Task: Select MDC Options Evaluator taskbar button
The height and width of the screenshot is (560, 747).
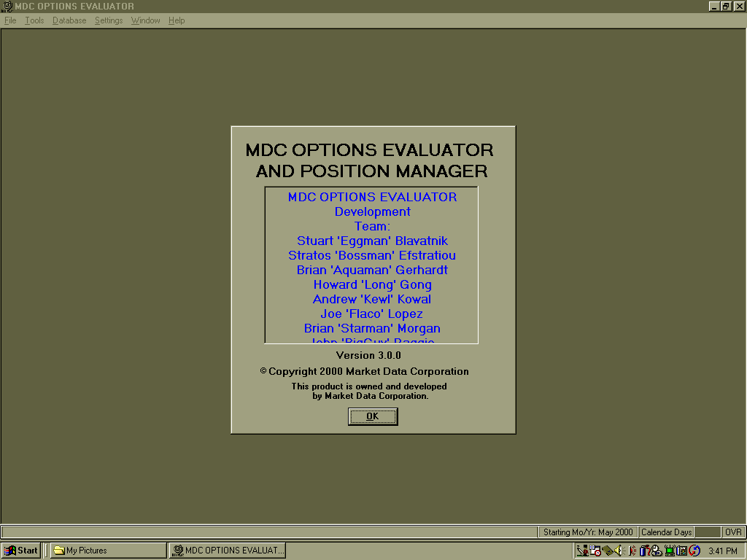Action: 227,551
